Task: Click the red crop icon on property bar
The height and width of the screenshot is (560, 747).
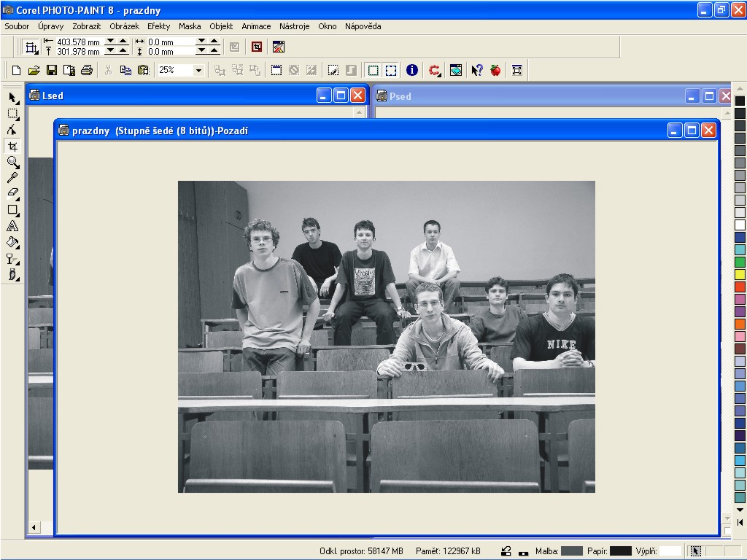Action: [256, 47]
